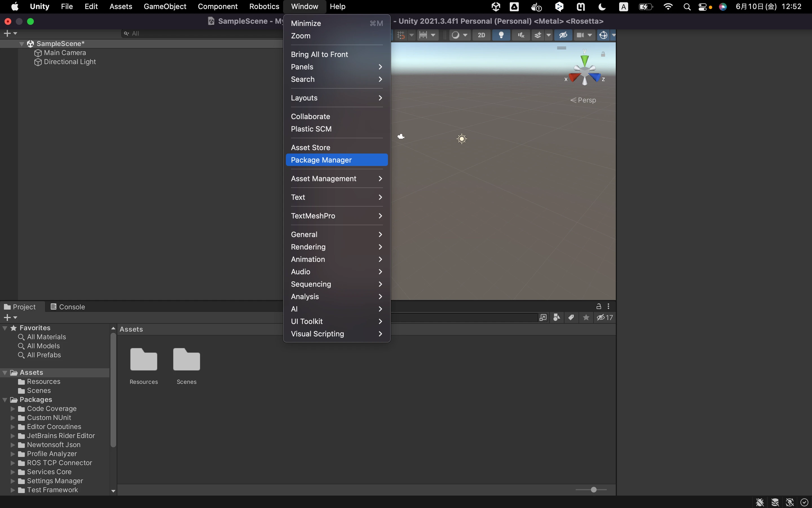This screenshot has height=508, width=812.
Task: Open grid snapping dropdown arrow
Action: [411, 35]
